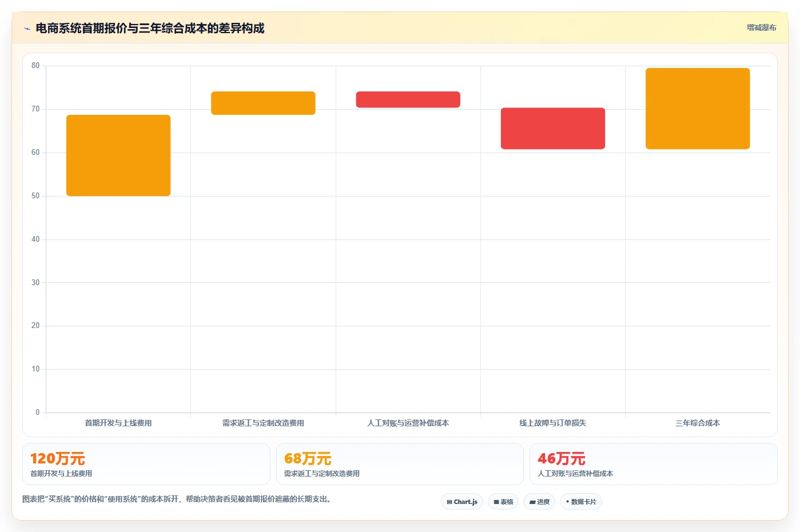Click the chart title 电商系统首期报价与三年综合成本的差异构成
The image size is (800, 532).
point(150,28)
